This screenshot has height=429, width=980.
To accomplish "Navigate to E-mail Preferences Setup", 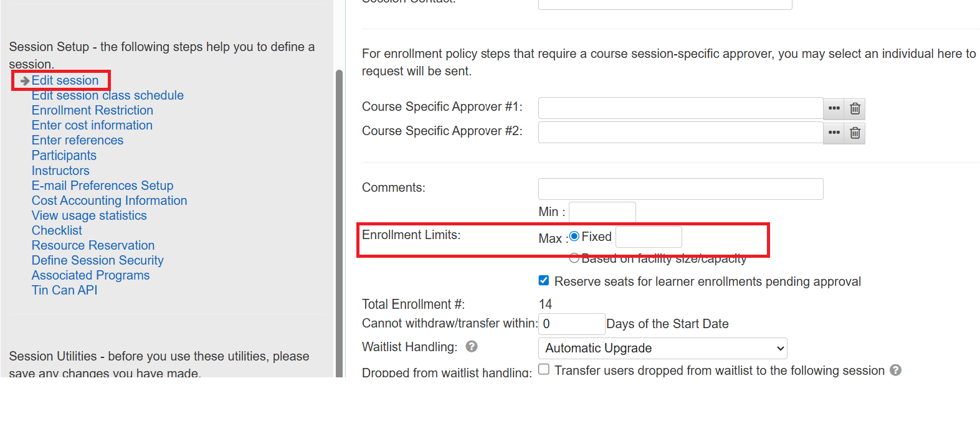I will (102, 186).
